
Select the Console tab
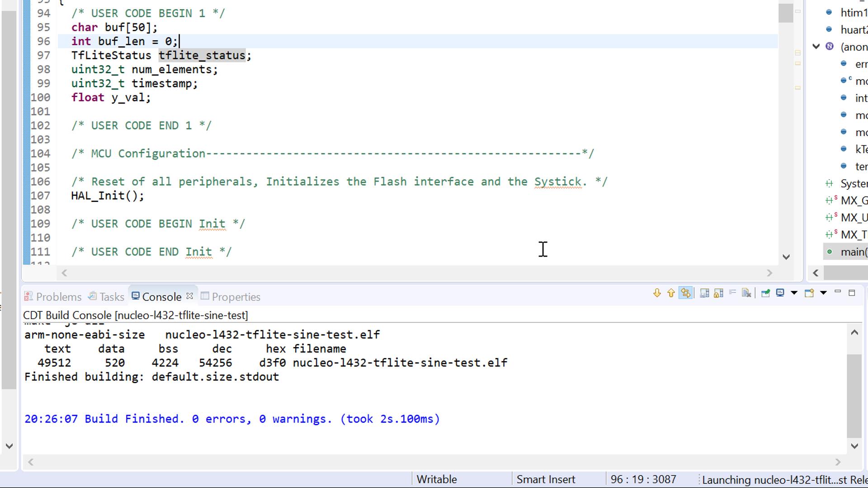[x=161, y=297]
